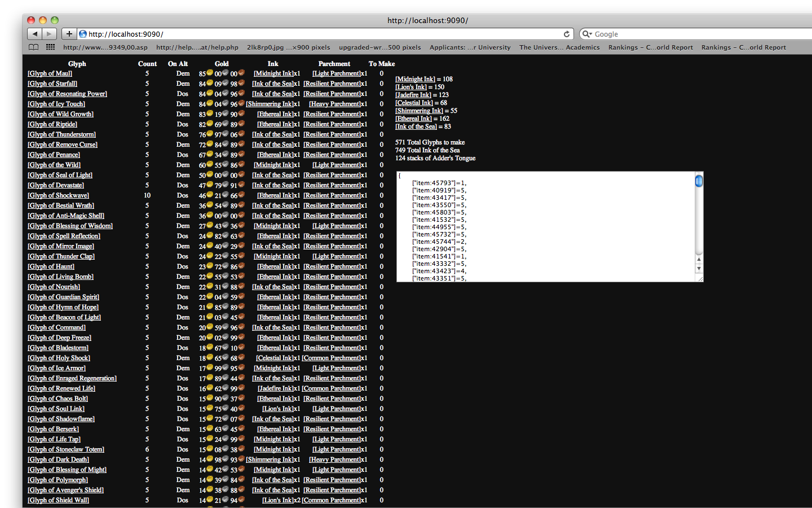
Task: Click the On Alt column header
Action: pos(178,64)
